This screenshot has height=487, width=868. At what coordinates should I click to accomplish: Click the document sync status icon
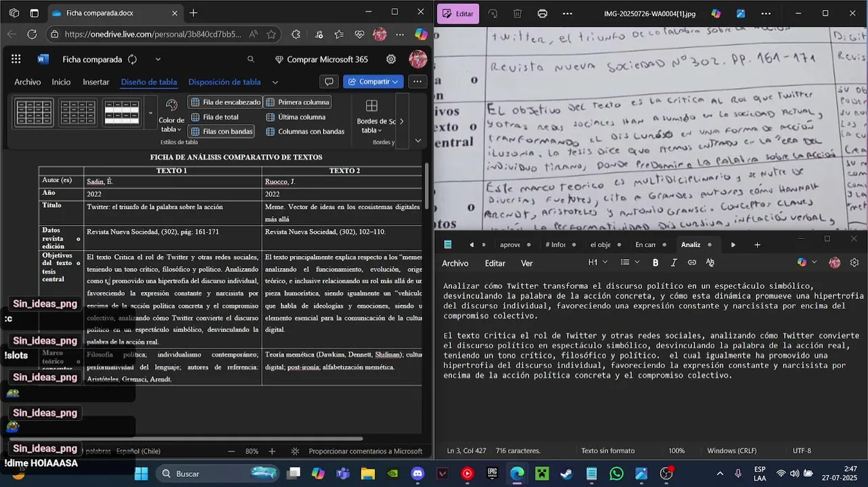click(133, 60)
